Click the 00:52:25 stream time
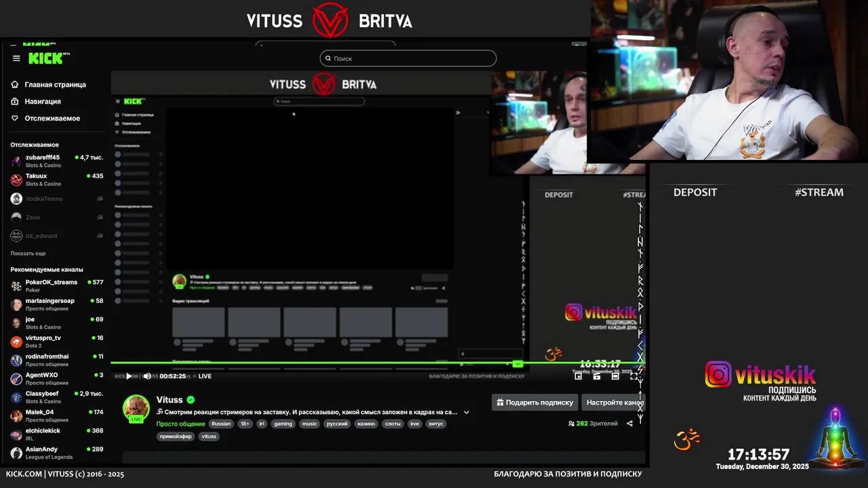 [172, 376]
